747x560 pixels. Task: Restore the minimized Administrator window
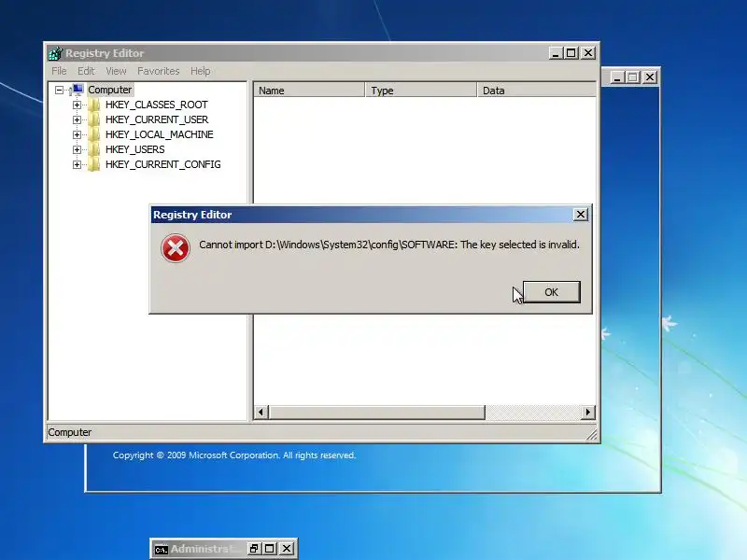(254, 549)
